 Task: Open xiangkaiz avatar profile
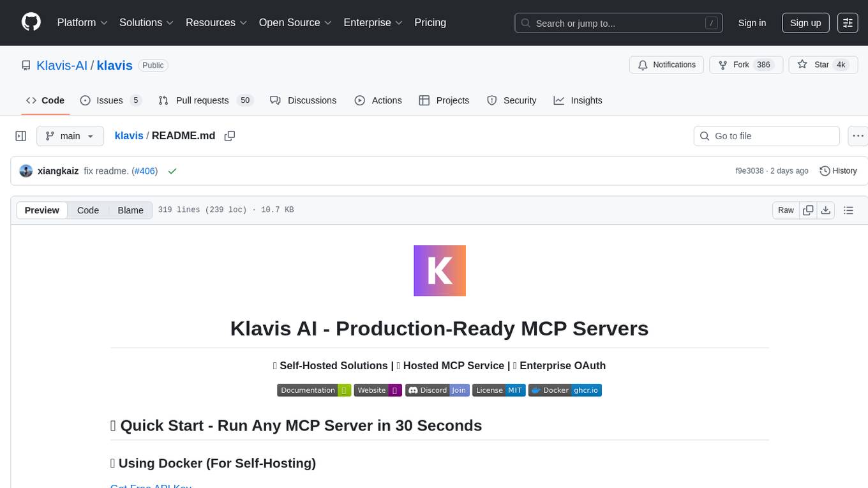(26, 171)
